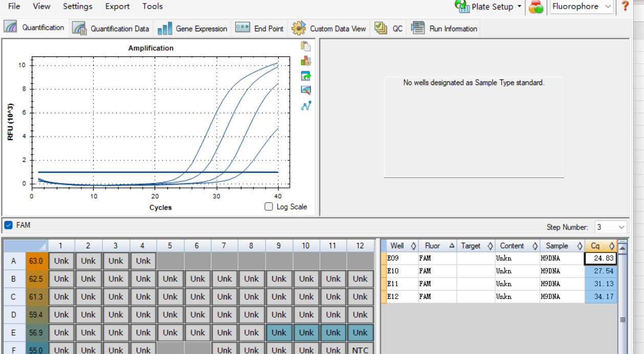Select plate column 12 header
This screenshot has height=354, width=644.
tap(360, 246)
